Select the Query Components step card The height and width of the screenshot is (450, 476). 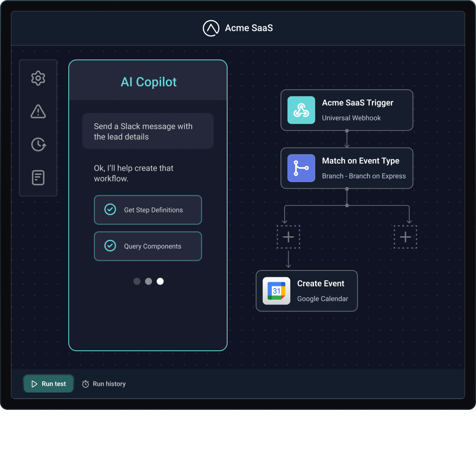pyautogui.click(x=148, y=246)
